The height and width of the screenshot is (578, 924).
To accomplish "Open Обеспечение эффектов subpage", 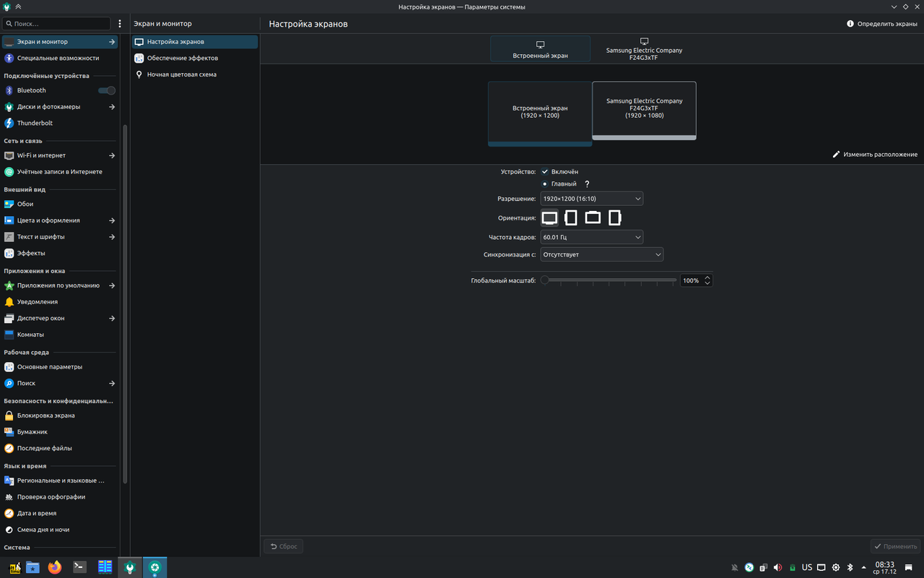I will 194,58.
